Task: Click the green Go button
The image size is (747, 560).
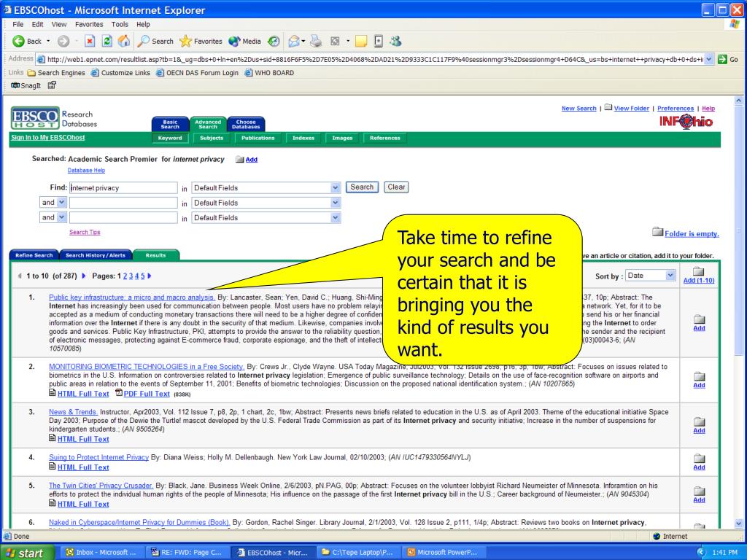Action: (x=728, y=59)
